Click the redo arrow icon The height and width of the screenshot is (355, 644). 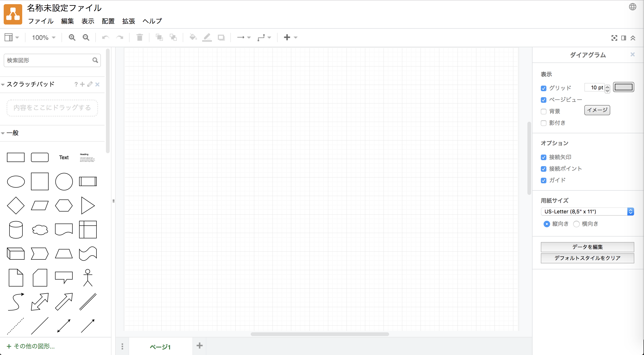tap(120, 37)
